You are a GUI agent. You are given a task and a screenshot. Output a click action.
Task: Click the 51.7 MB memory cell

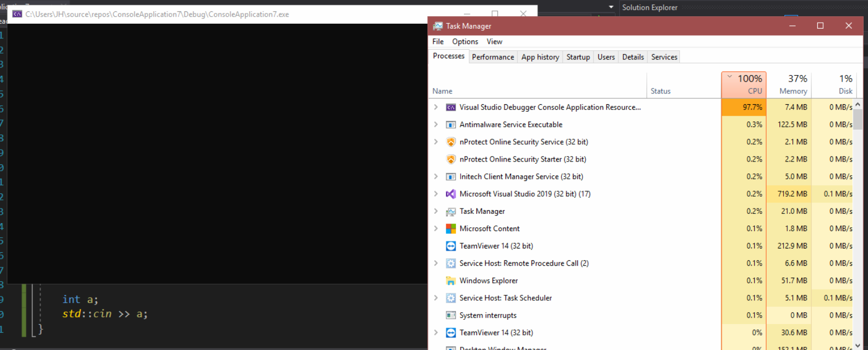tap(789, 280)
